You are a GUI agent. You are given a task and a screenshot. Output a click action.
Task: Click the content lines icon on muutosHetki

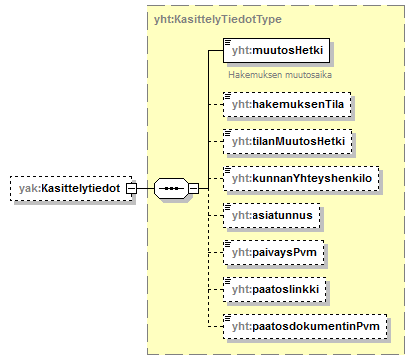[228, 42]
